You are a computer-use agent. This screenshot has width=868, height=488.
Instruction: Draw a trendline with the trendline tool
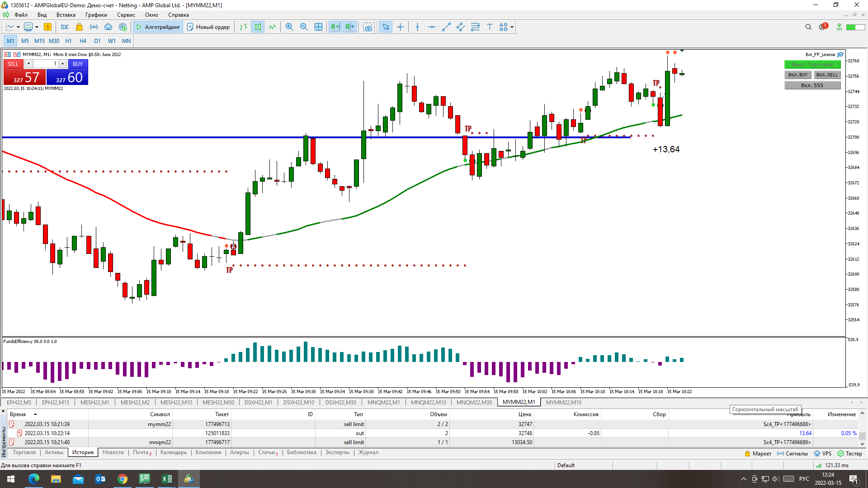(x=446, y=27)
